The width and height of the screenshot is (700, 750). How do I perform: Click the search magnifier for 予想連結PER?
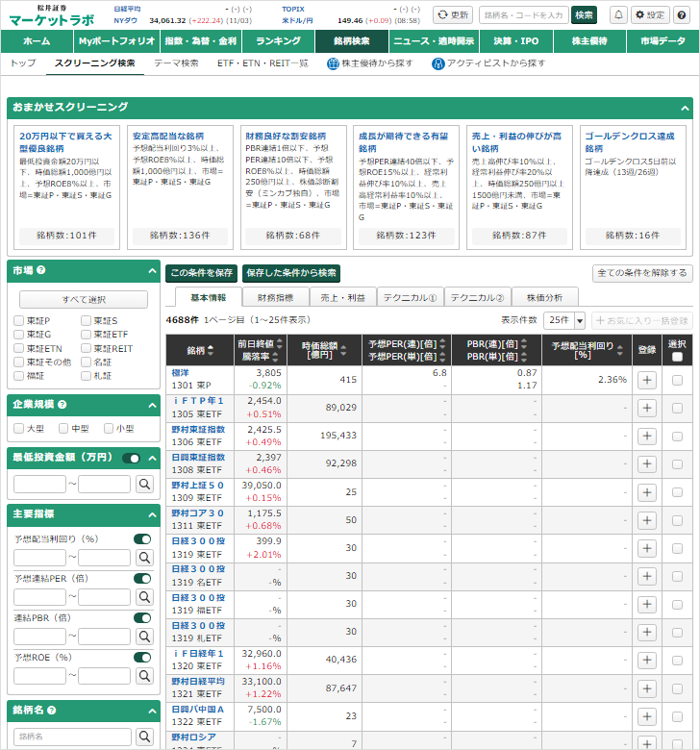[x=144, y=596]
